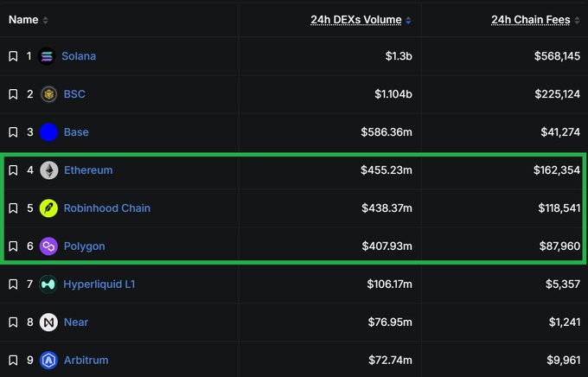Viewport: 588px width, 377px height.
Task: Select the $586.36m volume value
Action: [x=387, y=132]
